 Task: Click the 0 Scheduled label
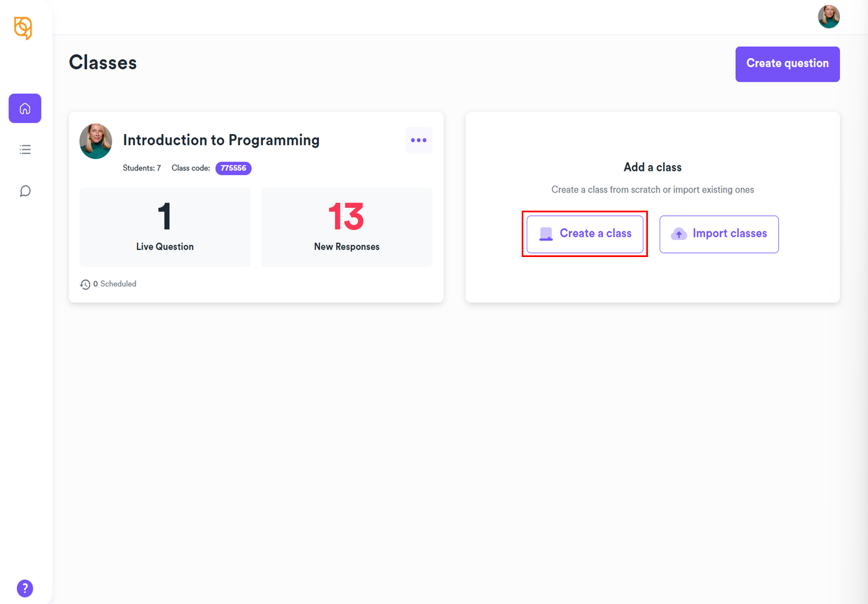tap(115, 284)
